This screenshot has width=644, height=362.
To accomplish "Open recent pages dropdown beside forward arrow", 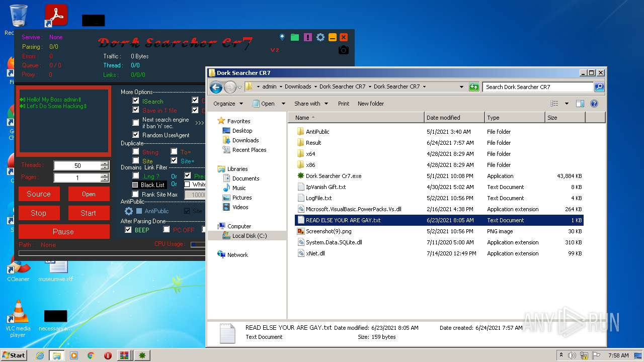I will [x=240, y=87].
